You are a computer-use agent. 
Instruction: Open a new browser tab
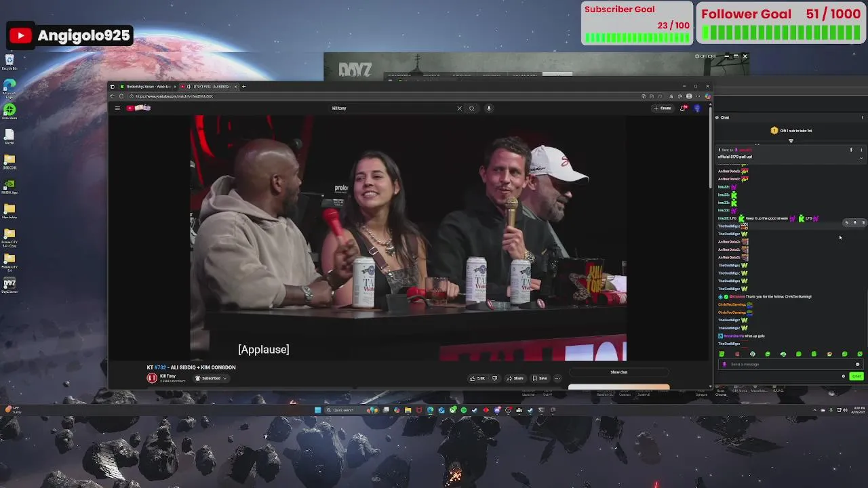(244, 87)
